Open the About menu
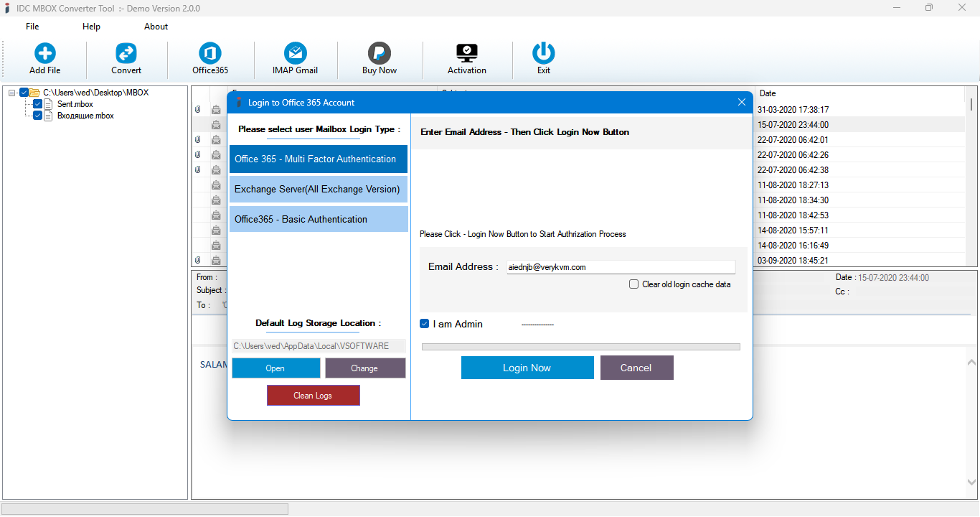980x517 pixels. (156, 27)
